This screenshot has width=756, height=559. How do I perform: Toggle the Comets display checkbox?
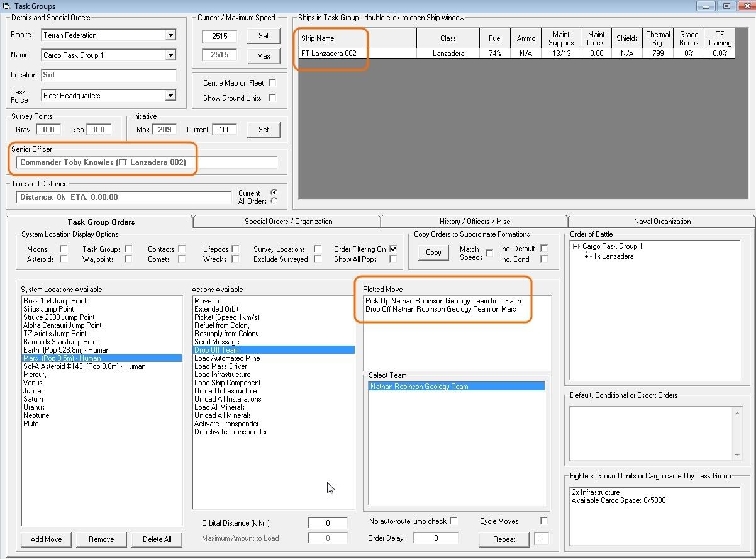(x=182, y=259)
